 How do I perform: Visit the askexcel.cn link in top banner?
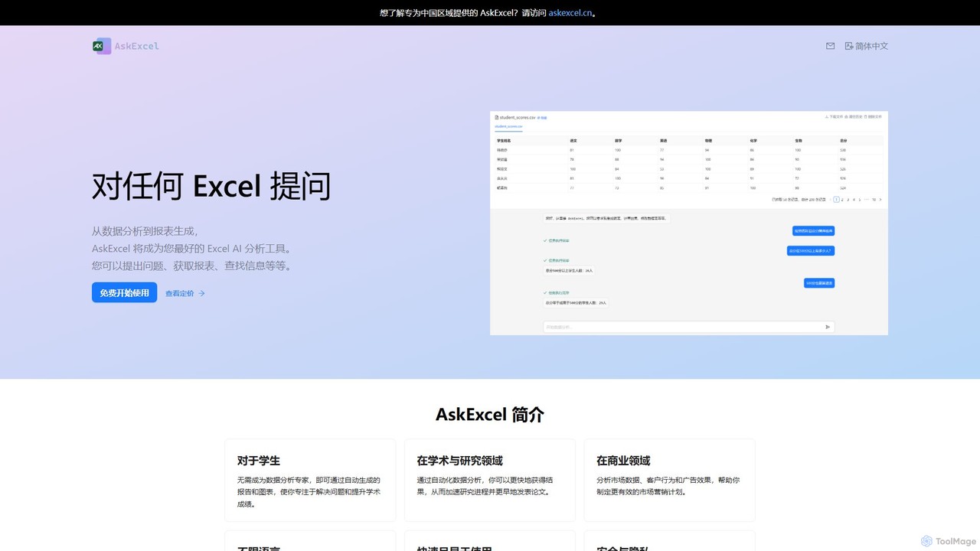pos(570,13)
